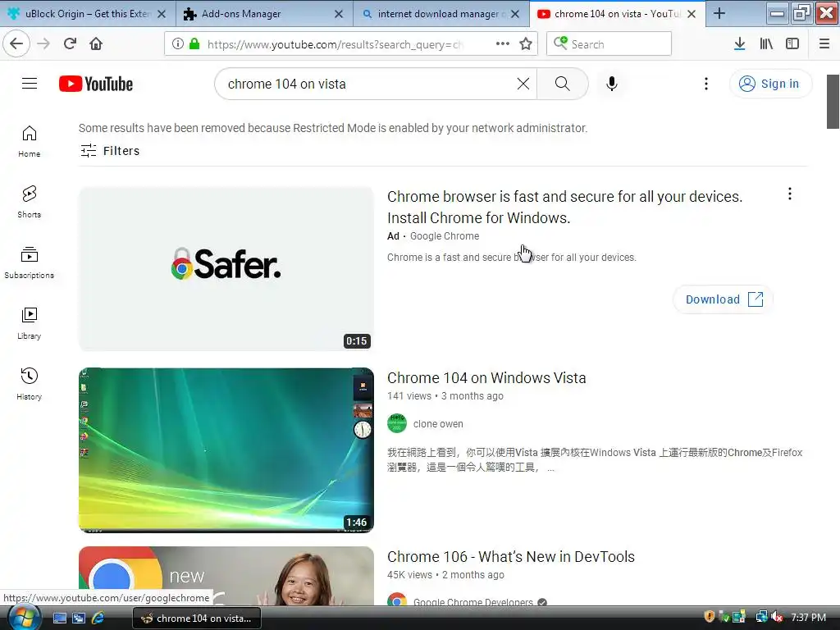Clear the YouTube search query

point(523,84)
